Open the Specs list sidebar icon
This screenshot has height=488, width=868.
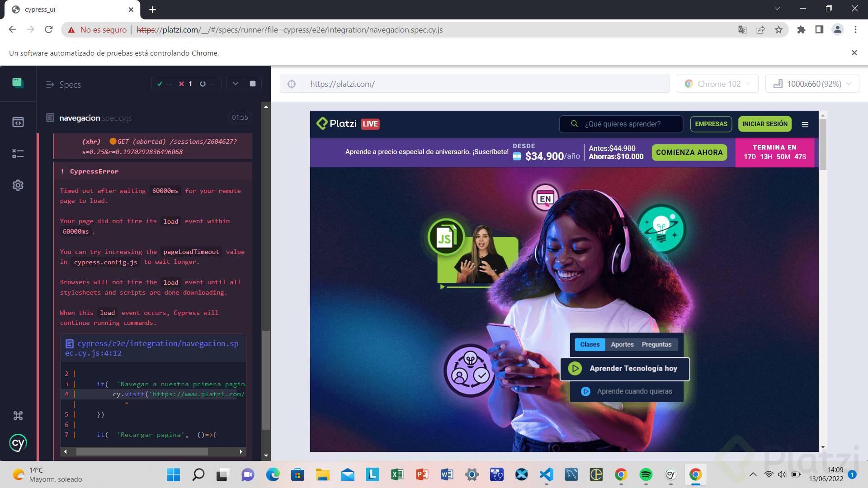point(18,122)
